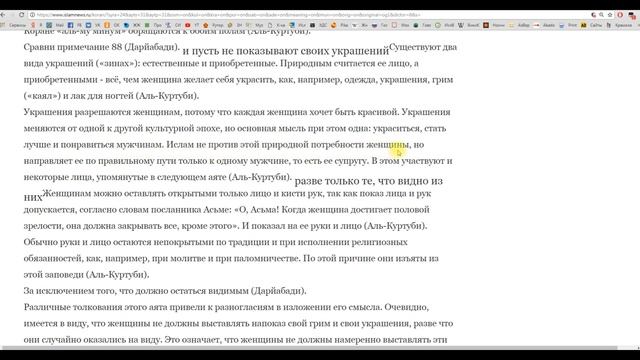Click the verse text "разве только те, что видно из"
Viewport: 640px width, 360px height.
click(x=369, y=181)
